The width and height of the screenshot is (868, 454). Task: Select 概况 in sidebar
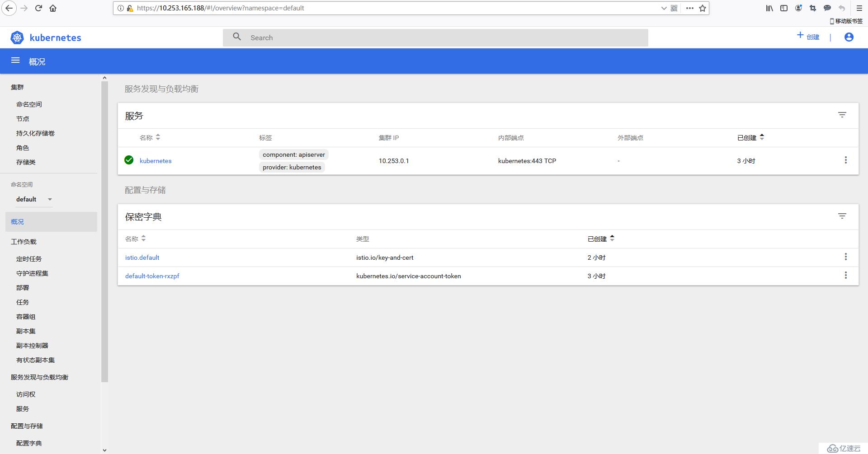pyautogui.click(x=51, y=222)
